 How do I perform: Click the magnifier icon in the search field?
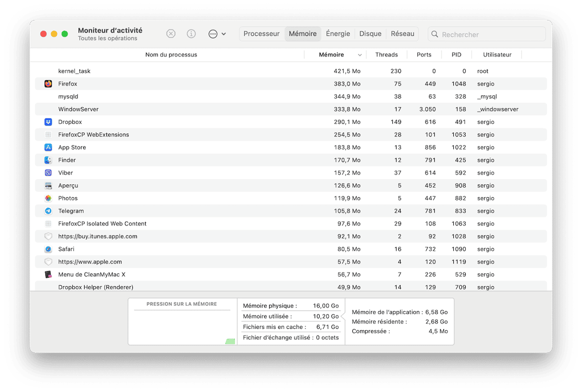coord(435,34)
